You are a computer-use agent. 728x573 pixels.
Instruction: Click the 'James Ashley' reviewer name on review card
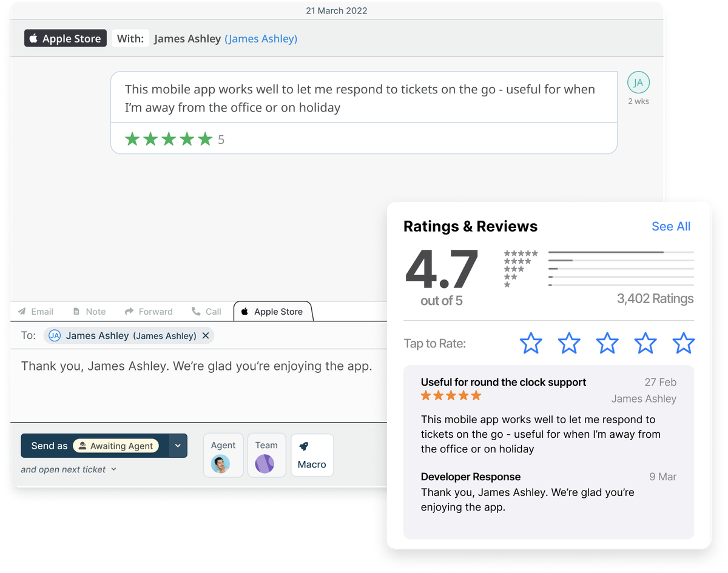point(644,398)
